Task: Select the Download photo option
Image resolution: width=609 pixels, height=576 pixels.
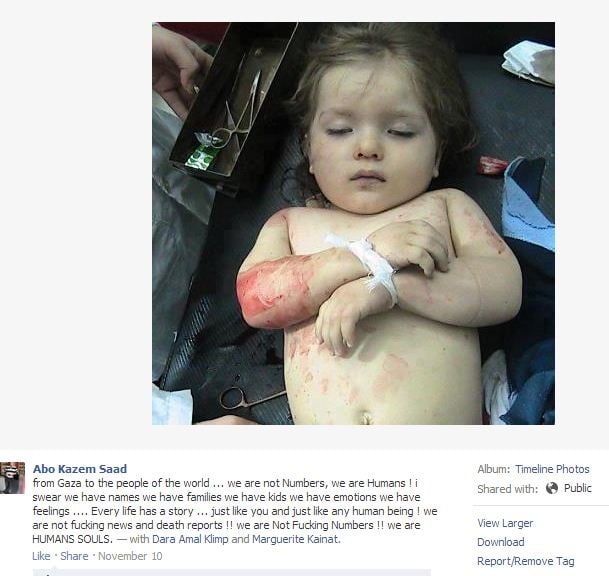Action: (x=501, y=542)
